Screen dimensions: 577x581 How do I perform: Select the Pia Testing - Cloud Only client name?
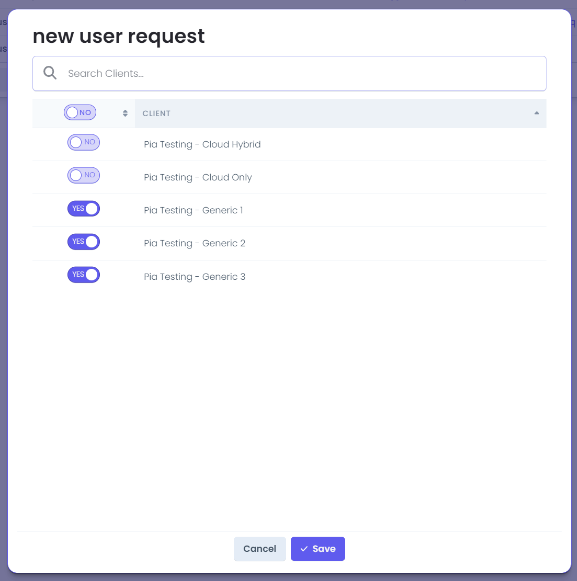198,177
